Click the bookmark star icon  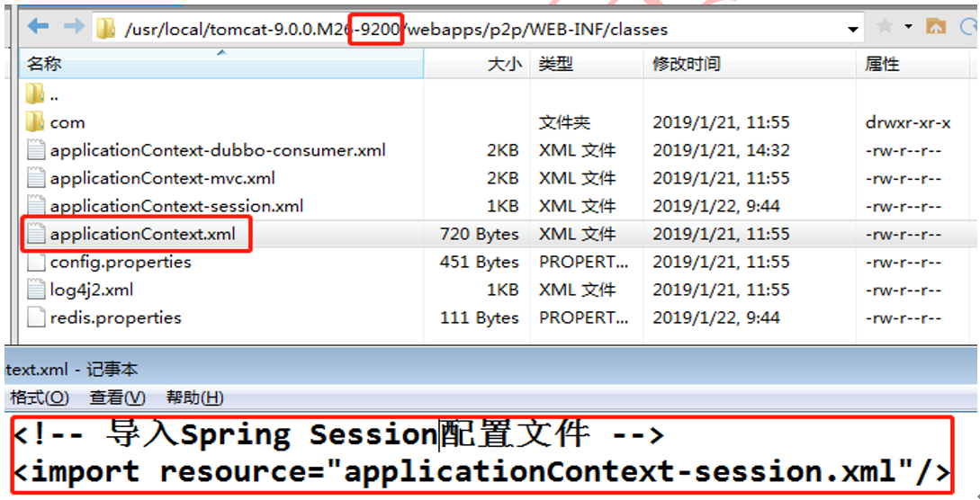point(885,26)
